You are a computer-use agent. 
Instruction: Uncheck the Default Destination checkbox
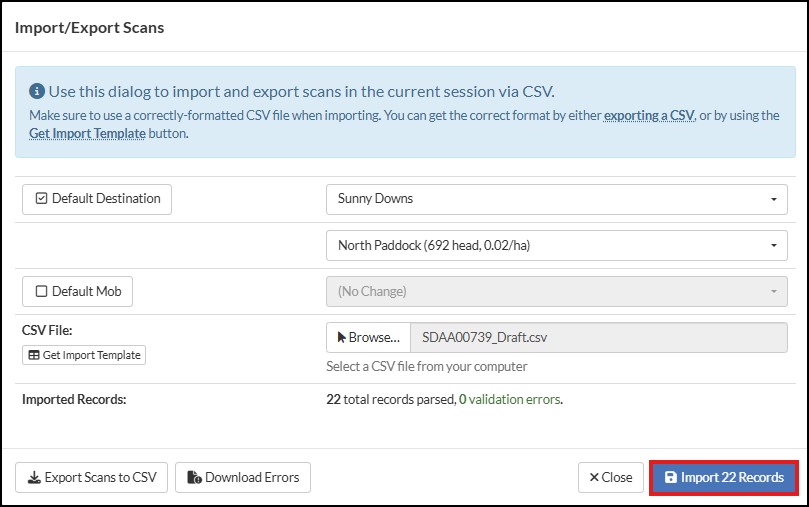point(42,199)
